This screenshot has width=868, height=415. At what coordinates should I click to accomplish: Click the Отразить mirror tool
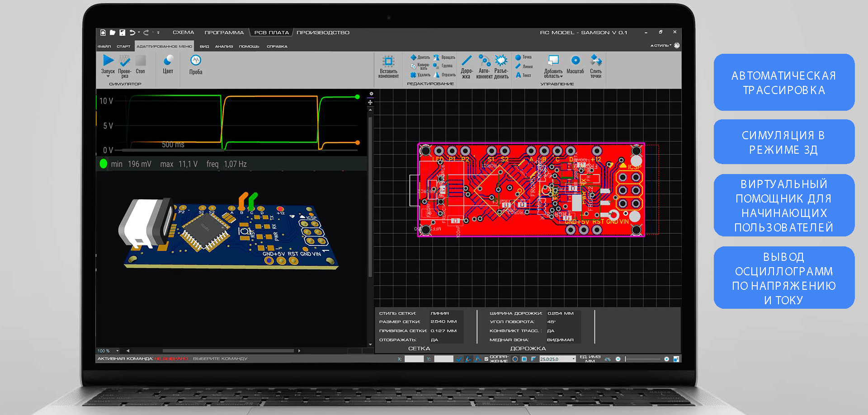[x=444, y=75]
